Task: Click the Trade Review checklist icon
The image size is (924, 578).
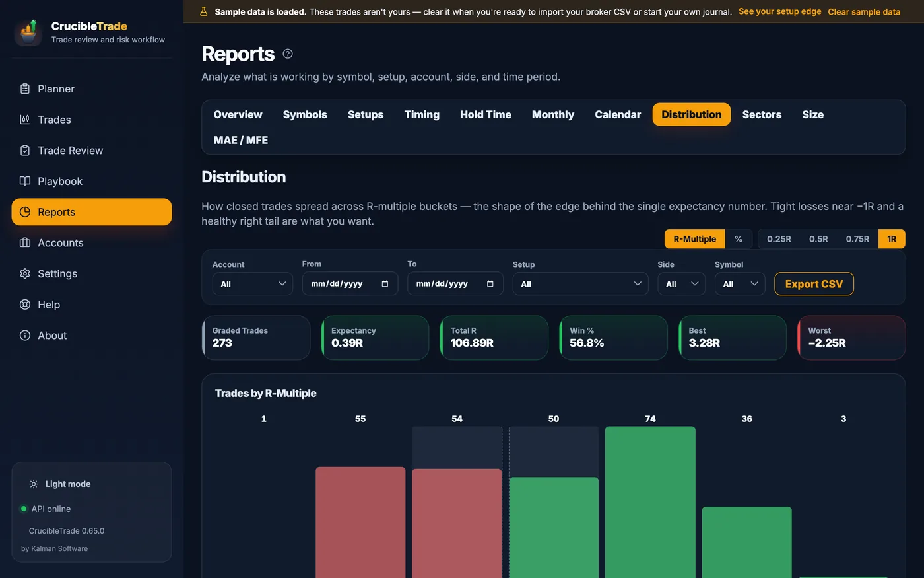Action: point(25,151)
